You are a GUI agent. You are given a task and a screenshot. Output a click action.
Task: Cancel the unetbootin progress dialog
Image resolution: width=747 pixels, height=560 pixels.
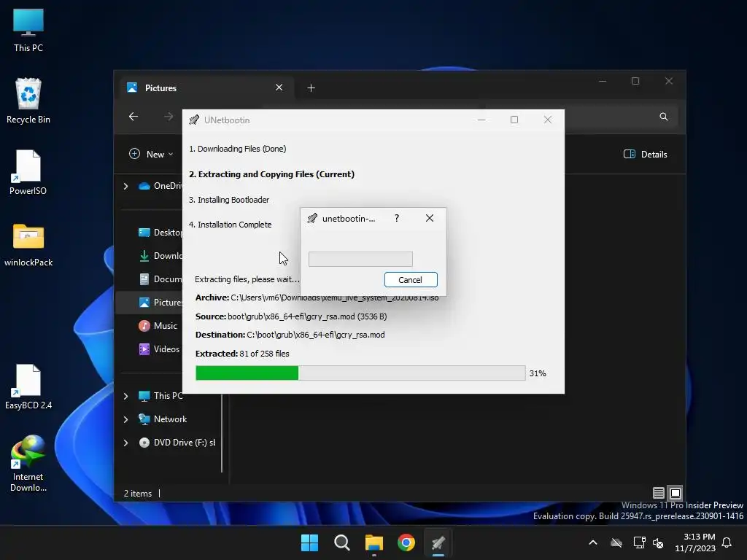click(x=411, y=280)
